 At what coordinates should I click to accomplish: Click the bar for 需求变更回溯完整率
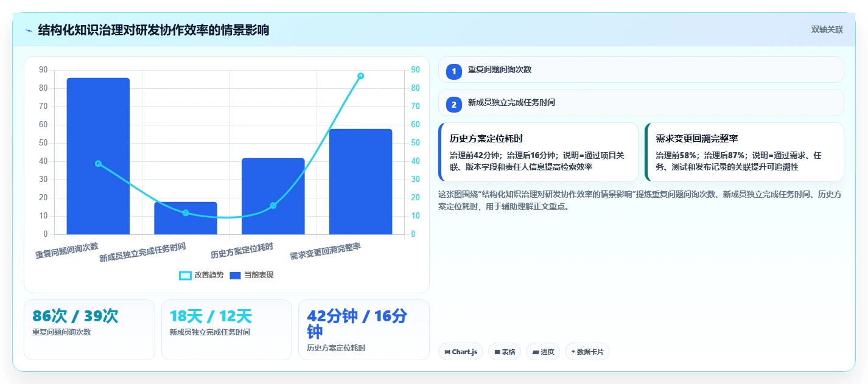click(x=360, y=181)
